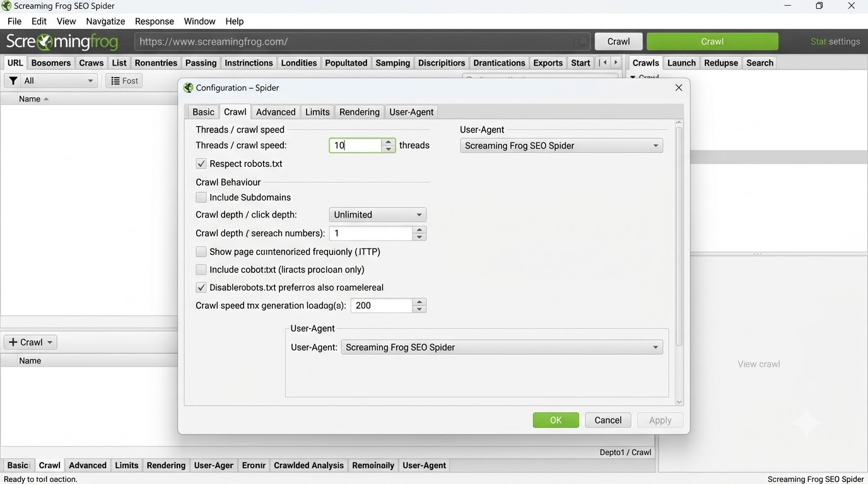Click the Screaming Frog logo in the toolbar
868x484 pixels.
click(62, 42)
